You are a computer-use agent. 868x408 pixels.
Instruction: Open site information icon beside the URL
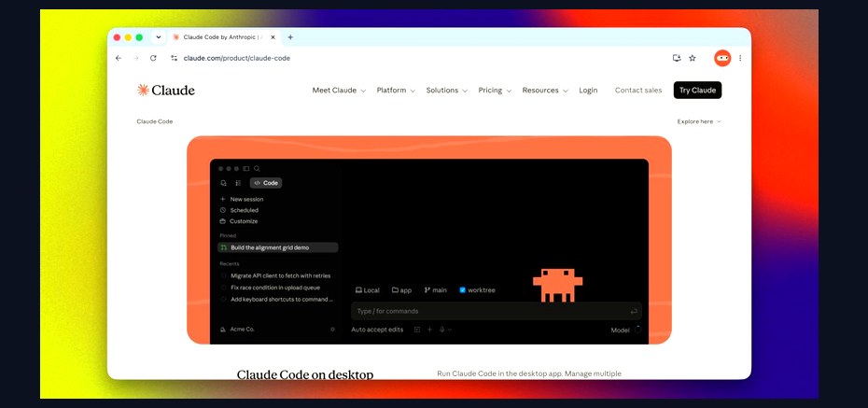(x=174, y=58)
